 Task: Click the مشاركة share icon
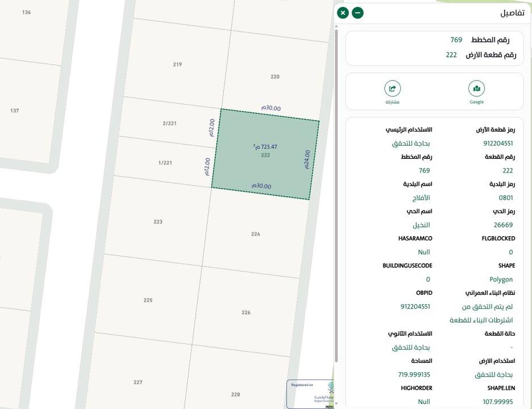[x=392, y=89]
